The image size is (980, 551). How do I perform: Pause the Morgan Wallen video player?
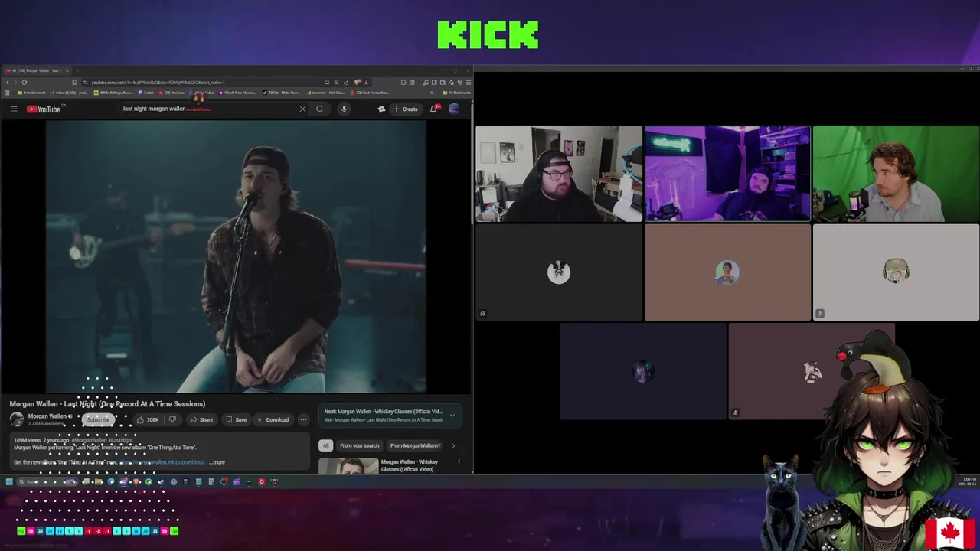236,256
